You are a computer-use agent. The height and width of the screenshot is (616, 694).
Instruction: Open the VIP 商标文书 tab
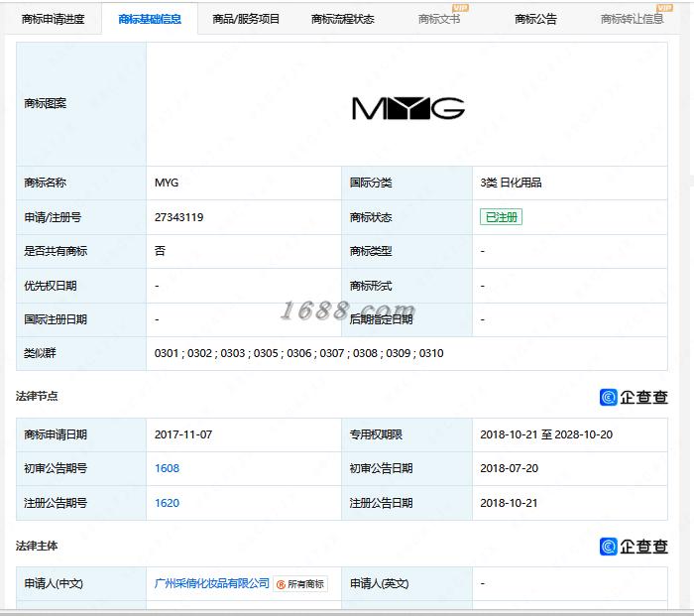tap(439, 19)
